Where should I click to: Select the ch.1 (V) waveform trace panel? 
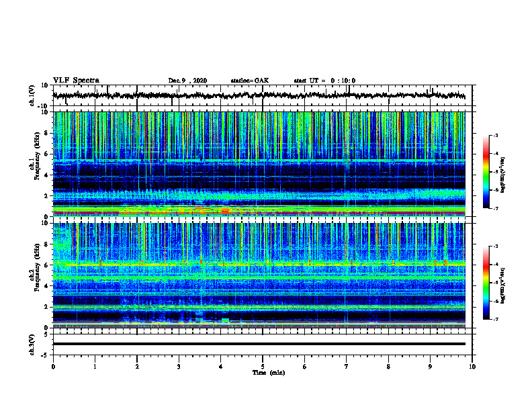pyautogui.click(x=263, y=95)
